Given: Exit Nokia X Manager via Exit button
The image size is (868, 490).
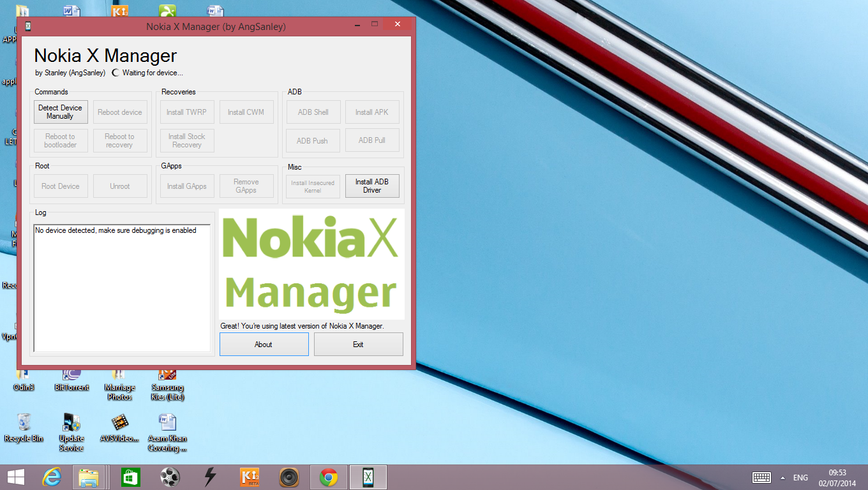Looking at the screenshot, I should coord(358,344).
